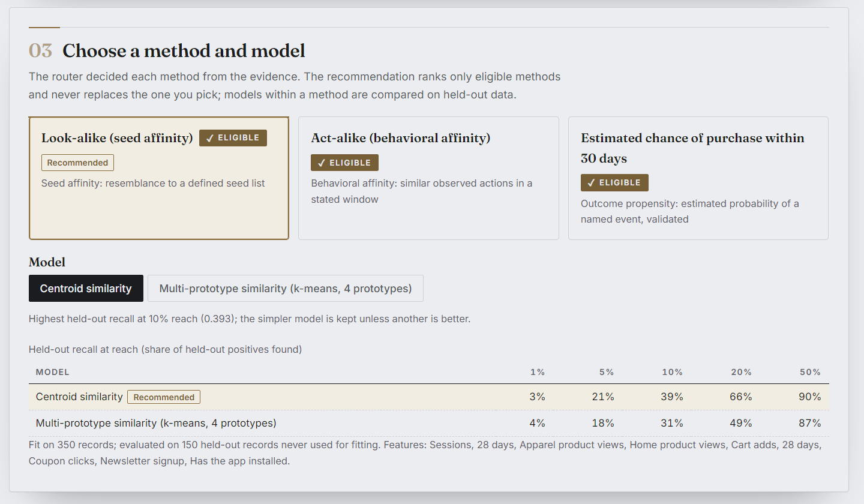864x504 pixels.
Task: Pick the Estimated chance of purchase card
Action: (698, 178)
